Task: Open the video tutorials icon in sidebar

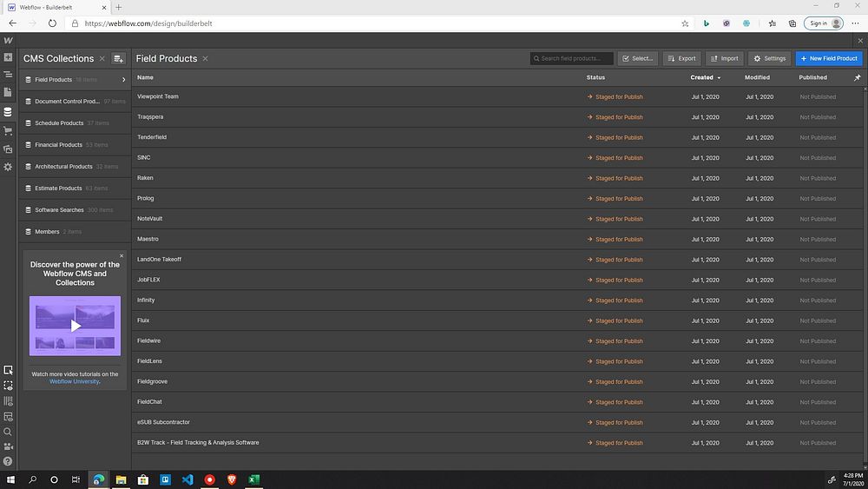Action: click(8, 446)
